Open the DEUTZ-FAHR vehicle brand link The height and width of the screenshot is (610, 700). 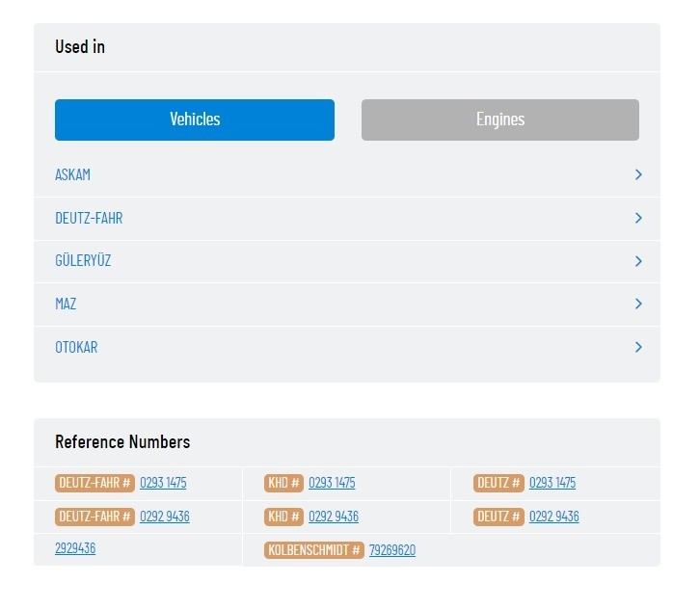pyautogui.click(x=89, y=218)
